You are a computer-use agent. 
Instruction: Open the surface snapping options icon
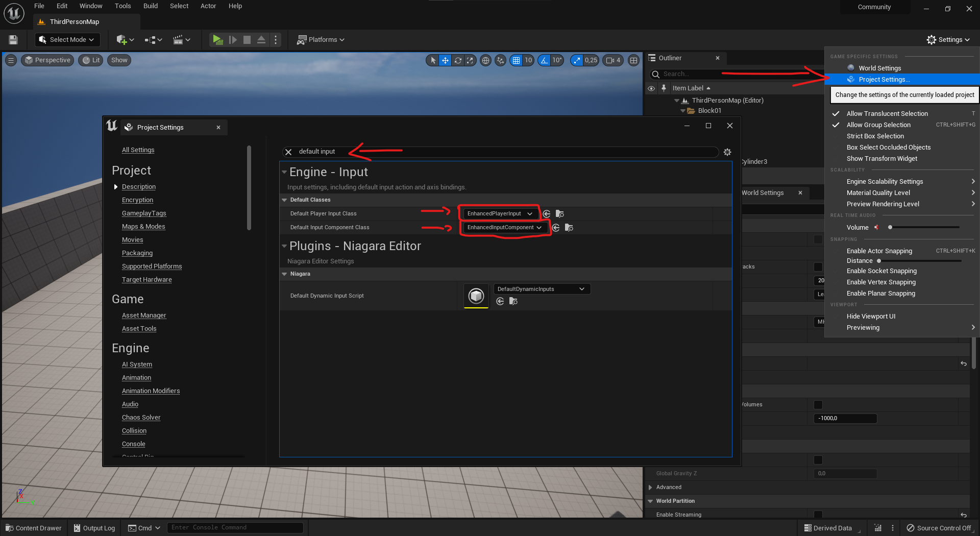pyautogui.click(x=501, y=60)
